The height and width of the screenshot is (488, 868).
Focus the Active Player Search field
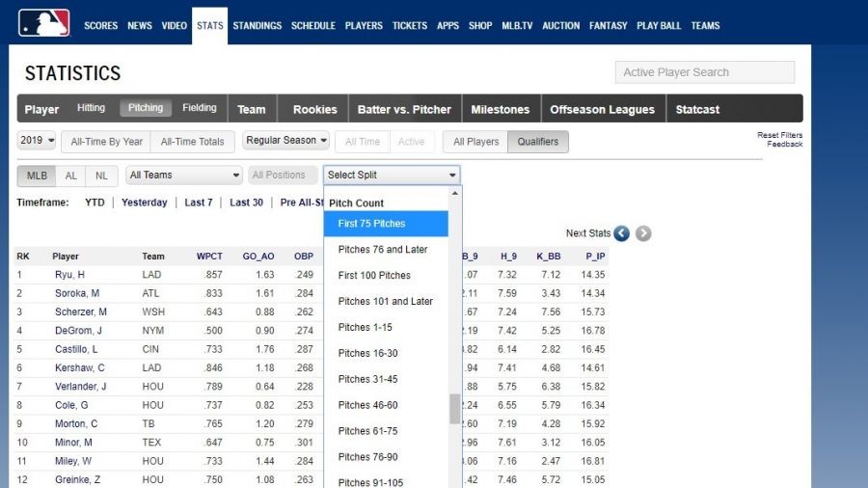[705, 72]
